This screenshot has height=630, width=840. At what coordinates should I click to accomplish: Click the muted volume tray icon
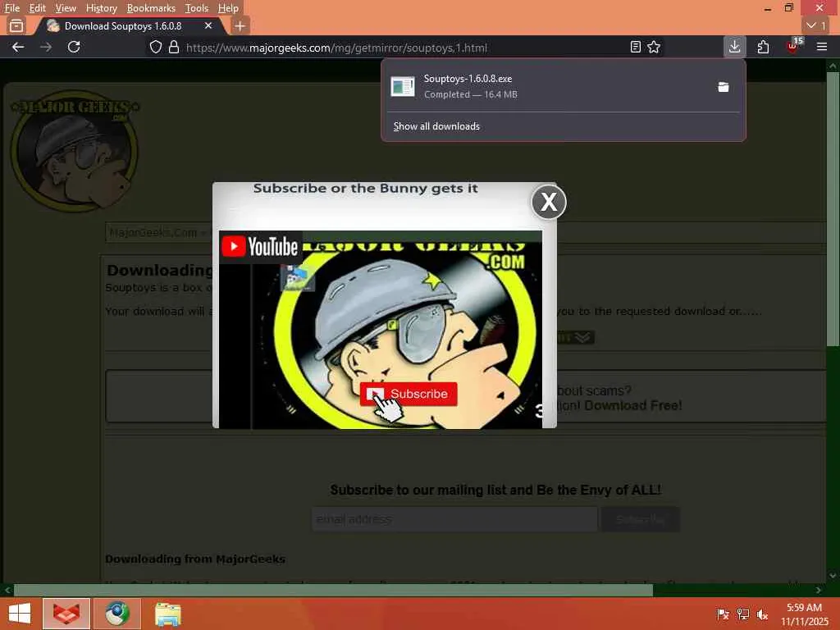762,614
